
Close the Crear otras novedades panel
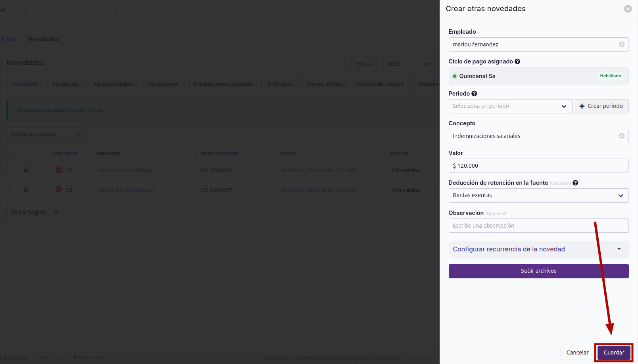pos(628,9)
